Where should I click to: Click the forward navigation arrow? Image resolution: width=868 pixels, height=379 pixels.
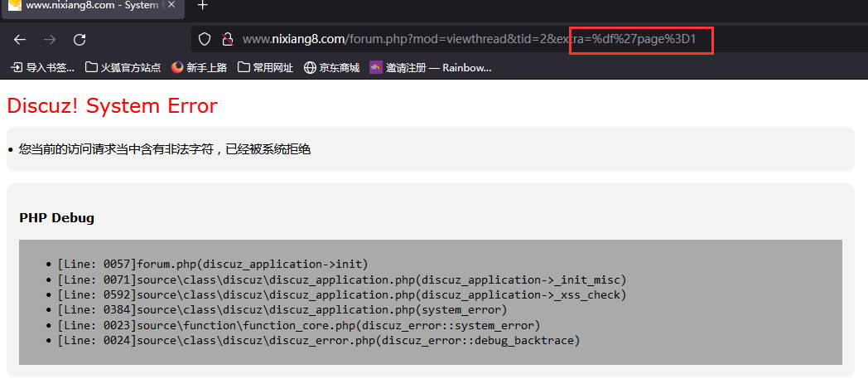[50, 39]
